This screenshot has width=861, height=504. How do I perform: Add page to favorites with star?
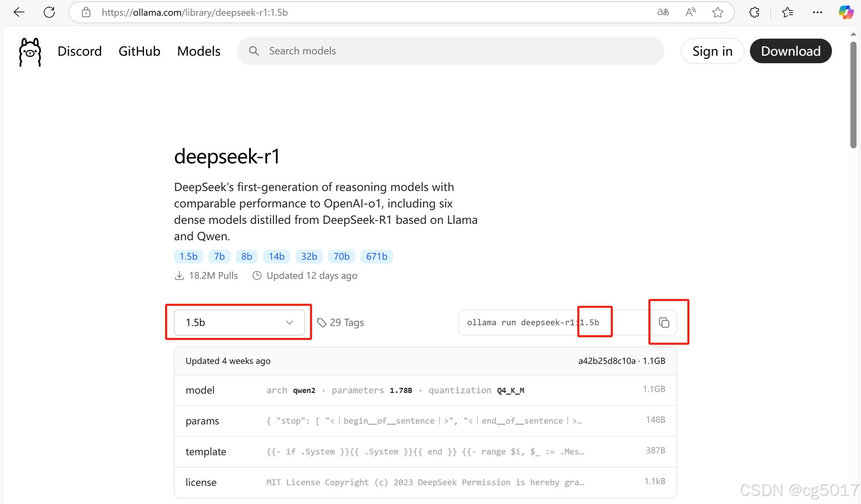click(x=717, y=13)
